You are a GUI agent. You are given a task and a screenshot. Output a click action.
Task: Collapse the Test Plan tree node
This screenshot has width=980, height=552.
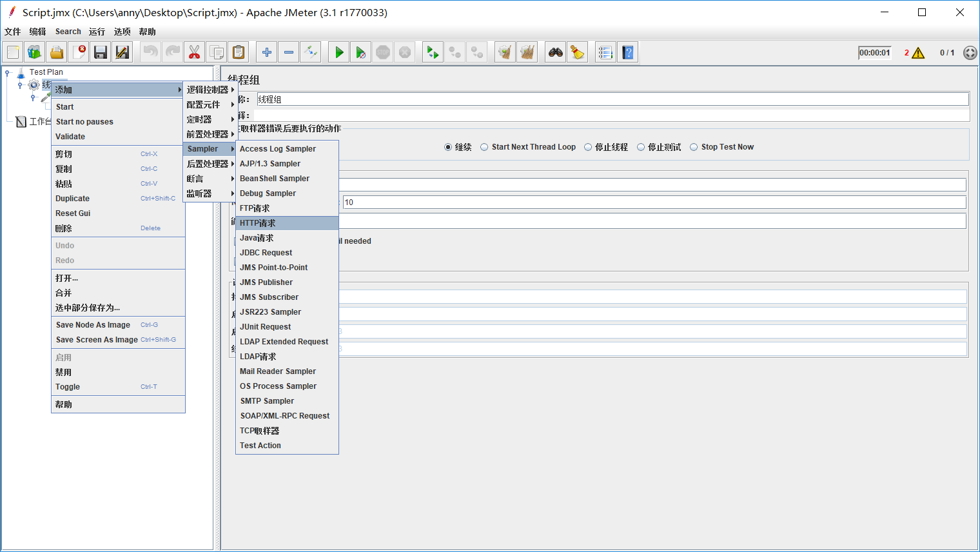(x=8, y=73)
